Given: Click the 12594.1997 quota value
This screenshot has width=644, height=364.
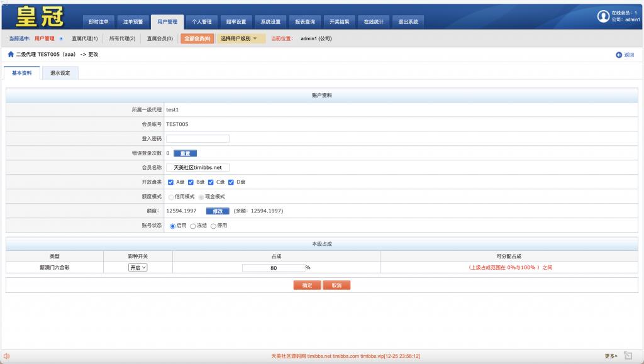Looking at the screenshot, I should (x=181, y=211).
